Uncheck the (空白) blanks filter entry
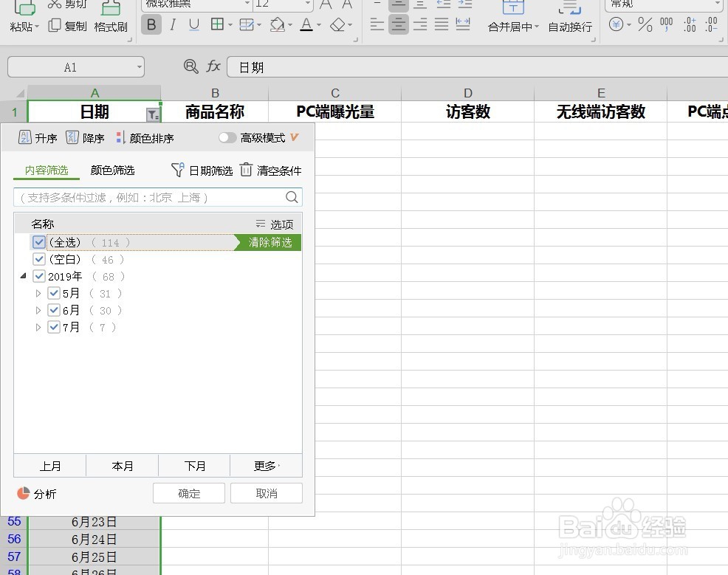 38,259
